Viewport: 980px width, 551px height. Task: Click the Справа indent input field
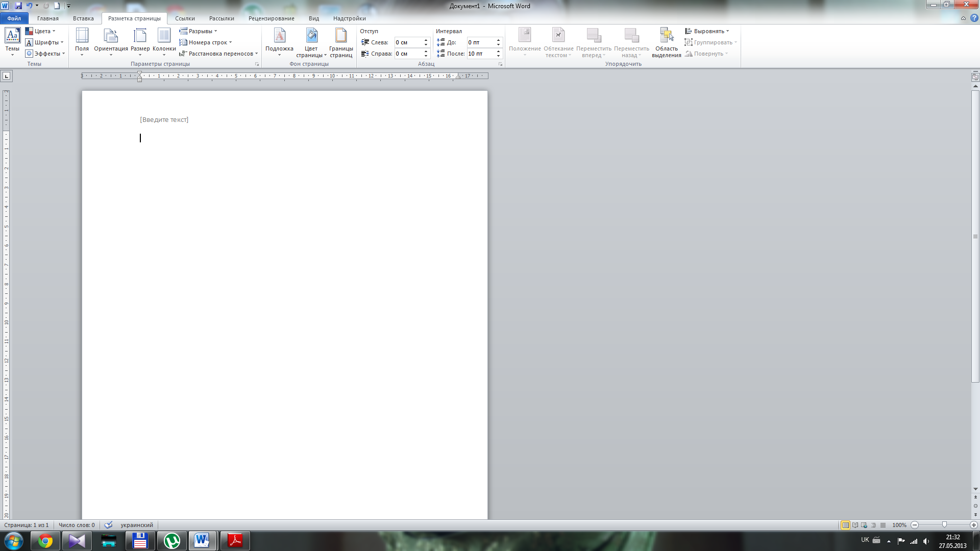408,54
